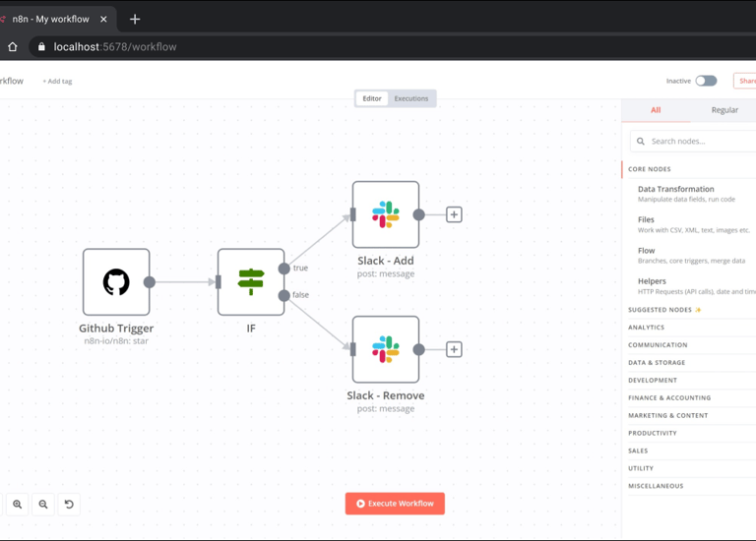
Task: Switch to the Executions tab
Action: [411, 98]
